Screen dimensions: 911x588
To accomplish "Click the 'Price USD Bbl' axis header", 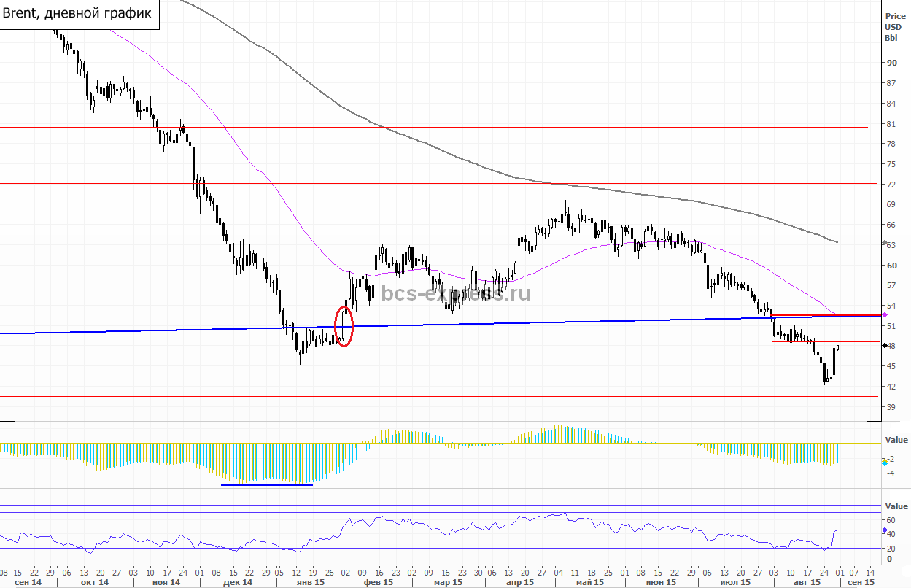I will 894,27.
